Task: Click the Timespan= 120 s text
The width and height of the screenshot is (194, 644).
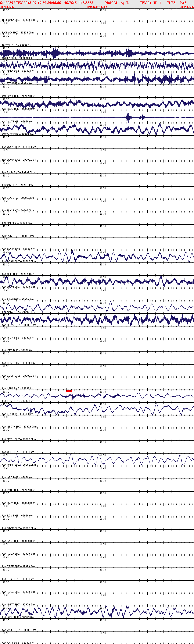Action: [x=97, y=7]
